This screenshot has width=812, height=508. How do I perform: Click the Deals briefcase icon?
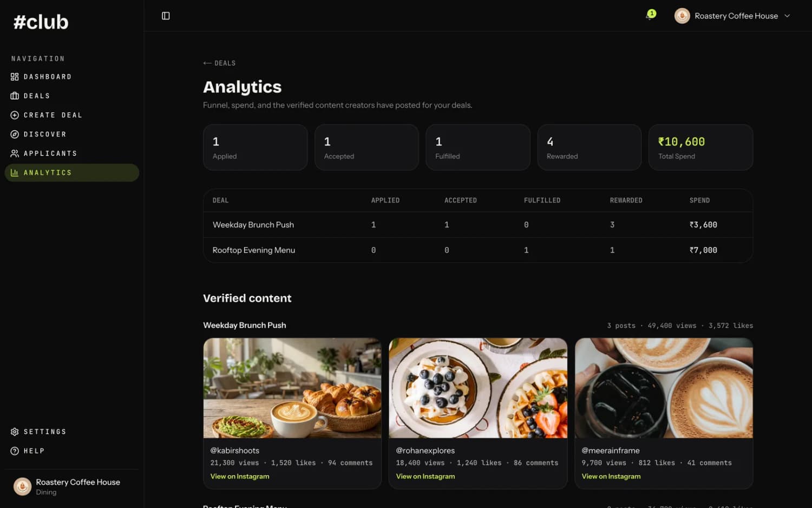pyautogui.click(x=15, y=96)
